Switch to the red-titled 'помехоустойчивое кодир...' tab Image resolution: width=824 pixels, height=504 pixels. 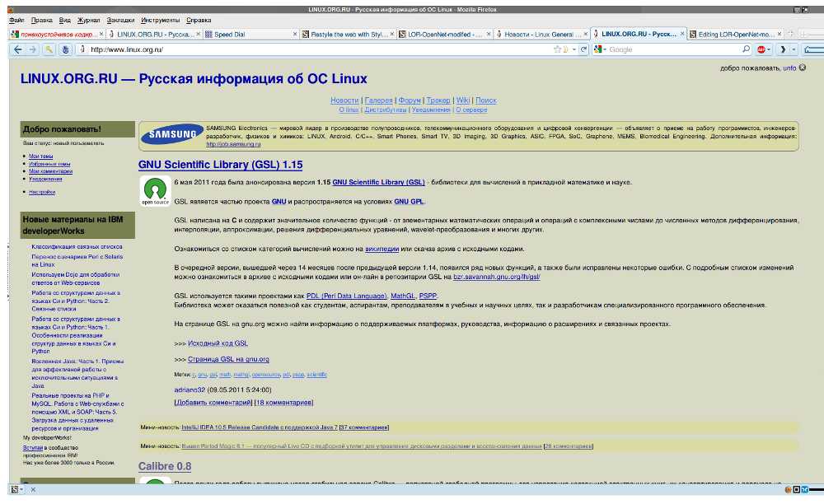(58, 34)
